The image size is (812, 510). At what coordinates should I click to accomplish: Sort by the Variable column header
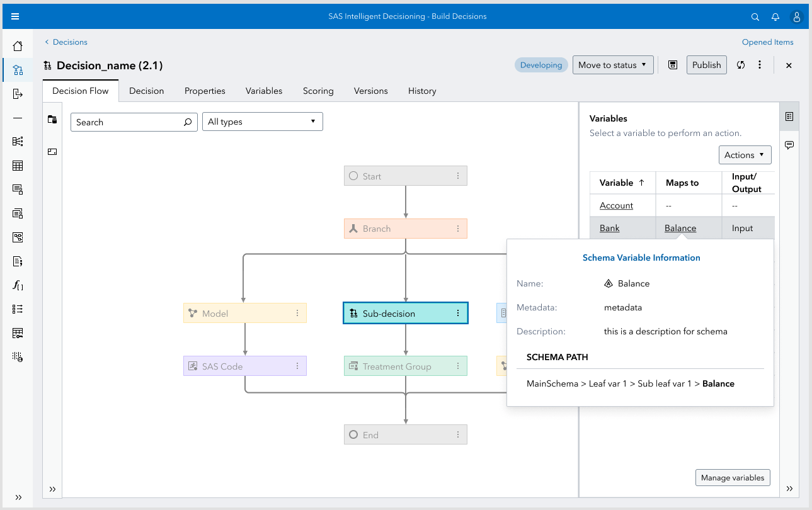click(x=622, y=183)
